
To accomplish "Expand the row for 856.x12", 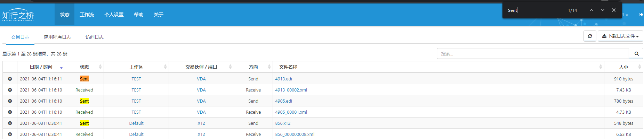I will coord(10,123).
